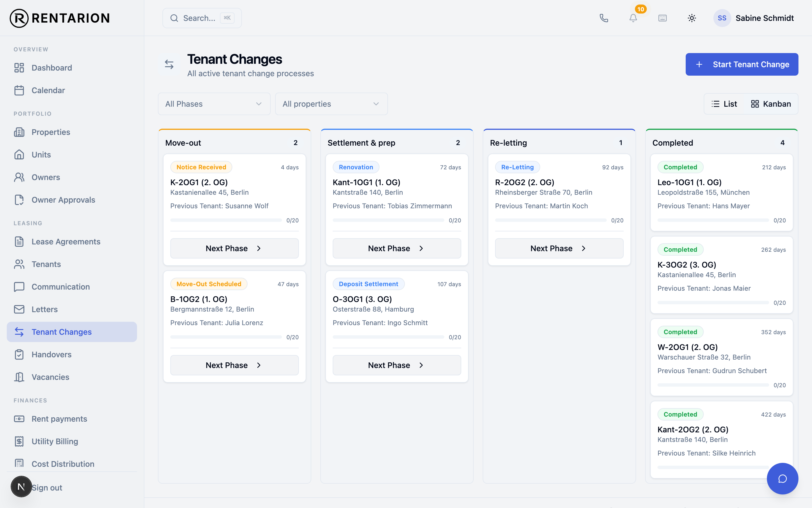Click the Lease Agreements file icon
This screenshot has width=812, height=508.
(x=19, y=242)
